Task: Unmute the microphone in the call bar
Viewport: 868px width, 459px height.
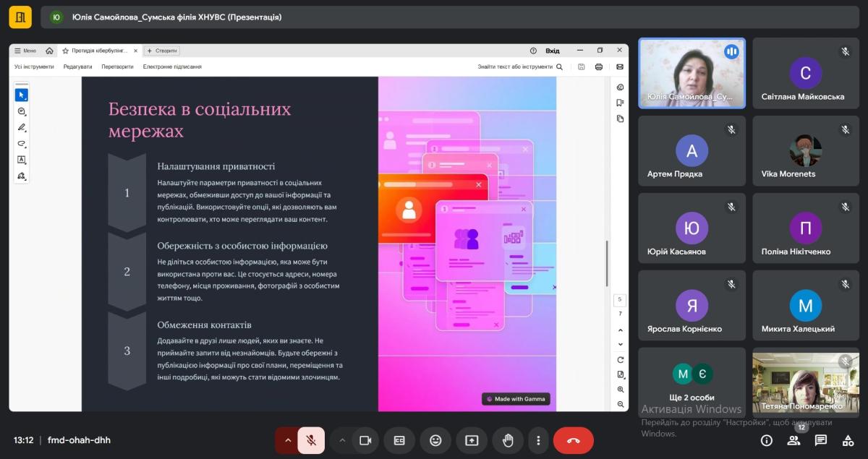Action: [x=311, y=440]
